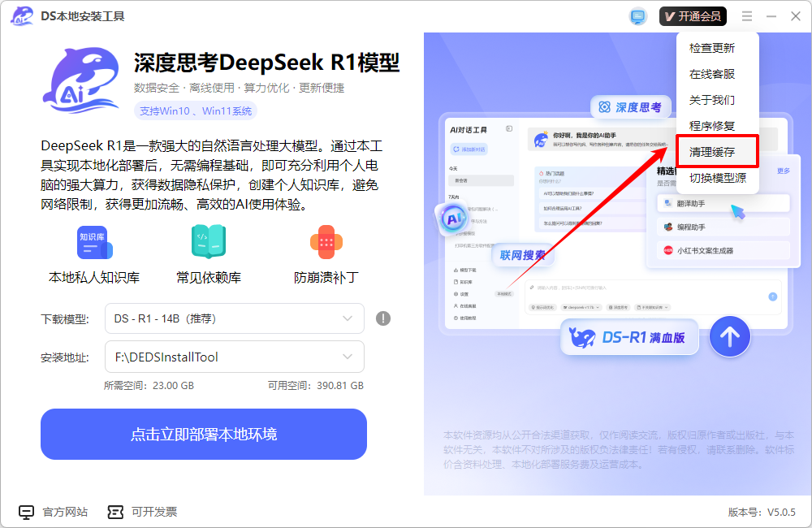The image size is (812, 528).
Task: Click 可用空间: 390.81 GB text
Action: (315, 386)
